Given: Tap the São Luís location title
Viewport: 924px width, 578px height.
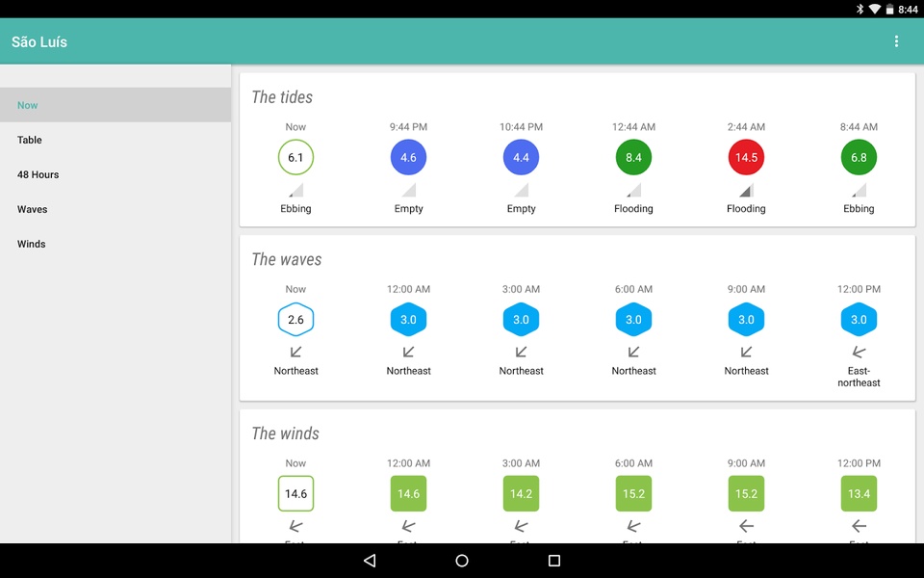Looking at the screenshot, I should click(39, 41).
